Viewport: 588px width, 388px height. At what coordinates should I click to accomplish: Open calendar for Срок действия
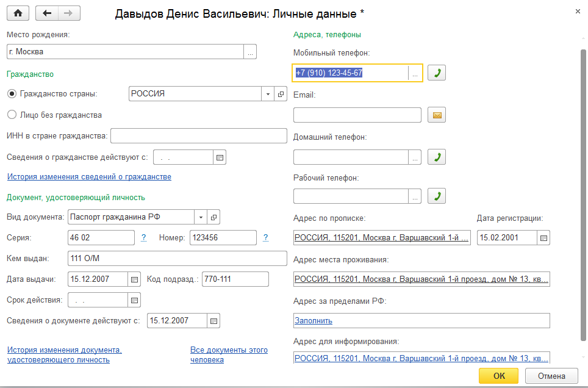[x=134, y=300]
